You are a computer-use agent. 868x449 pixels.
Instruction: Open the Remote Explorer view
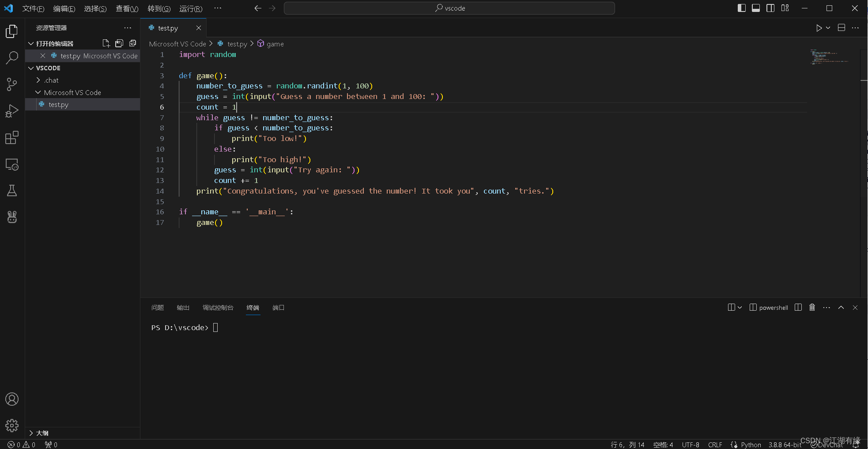pyautogui.click(x=12, y=164)
